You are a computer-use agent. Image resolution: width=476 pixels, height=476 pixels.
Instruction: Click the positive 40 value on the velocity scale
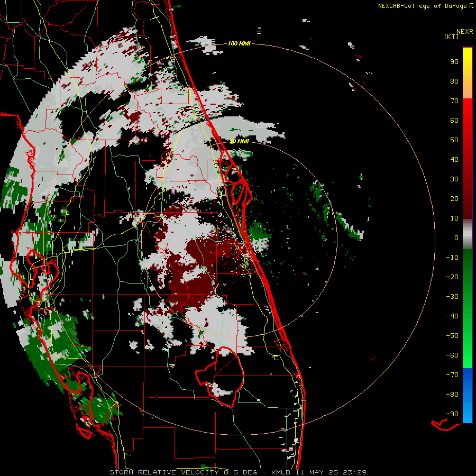point(454,159)
